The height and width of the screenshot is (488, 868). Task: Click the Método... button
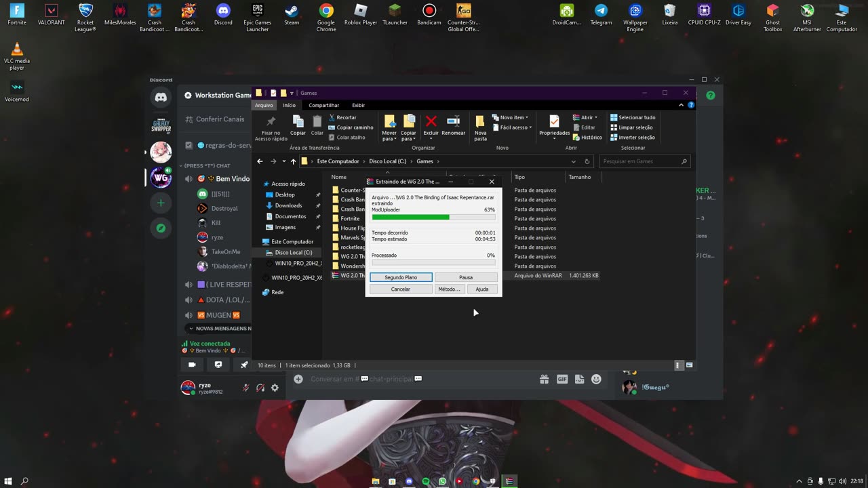pyautogui.click(x=449, y=289)
